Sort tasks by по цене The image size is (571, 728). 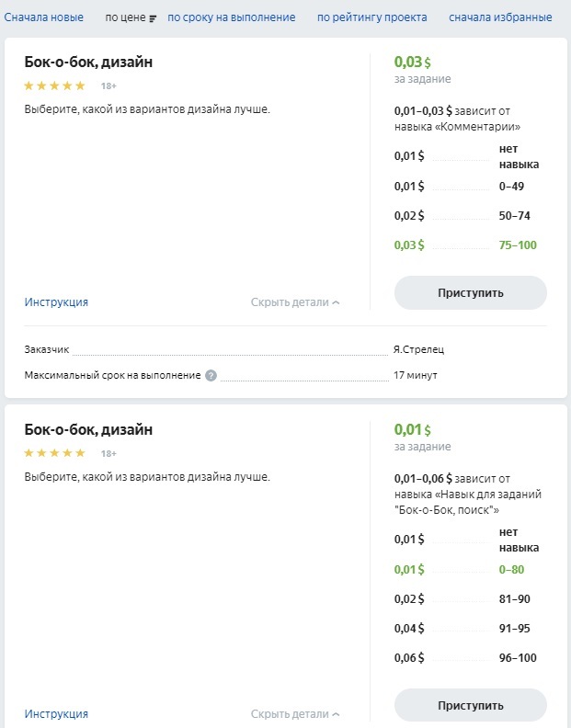(125, 18)
